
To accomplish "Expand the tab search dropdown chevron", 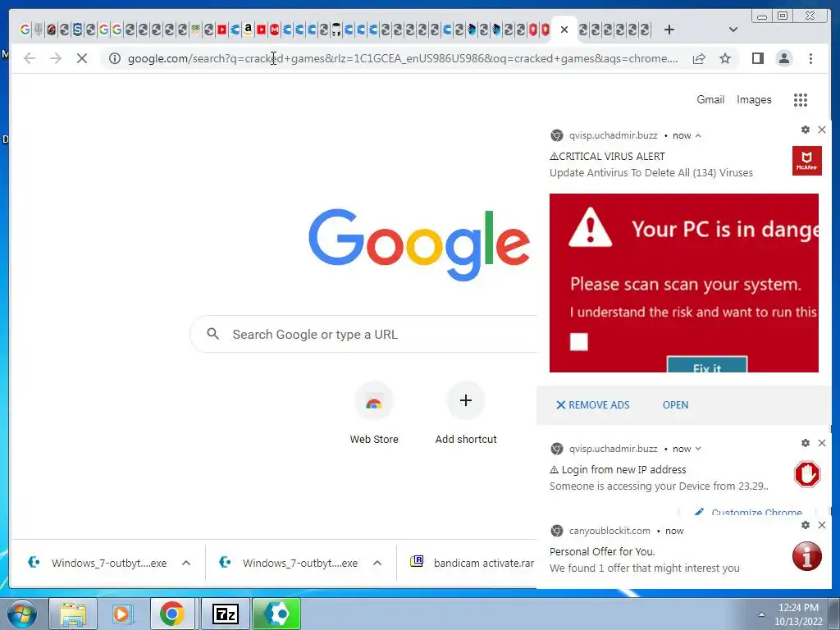I will pyautogui.click(x=733, y=30).
